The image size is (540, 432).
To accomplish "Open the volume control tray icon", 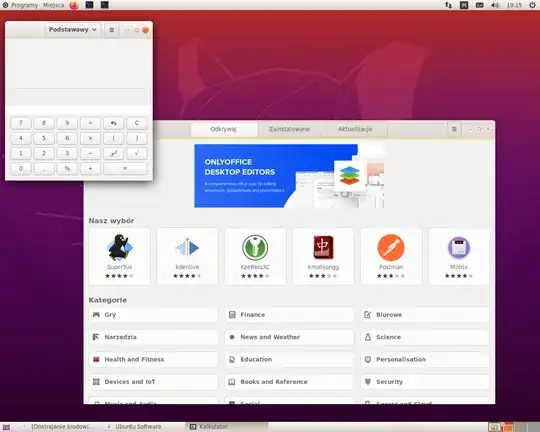I will 495,5.
